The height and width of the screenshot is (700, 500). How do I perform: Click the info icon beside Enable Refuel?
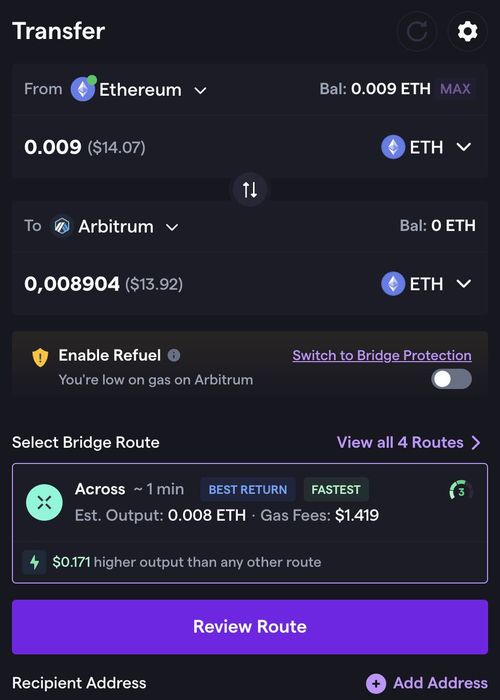174,355
